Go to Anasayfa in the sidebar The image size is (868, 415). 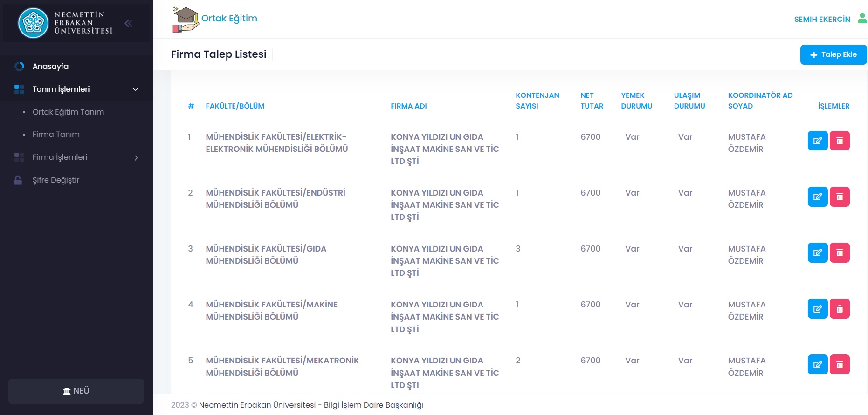50,66
